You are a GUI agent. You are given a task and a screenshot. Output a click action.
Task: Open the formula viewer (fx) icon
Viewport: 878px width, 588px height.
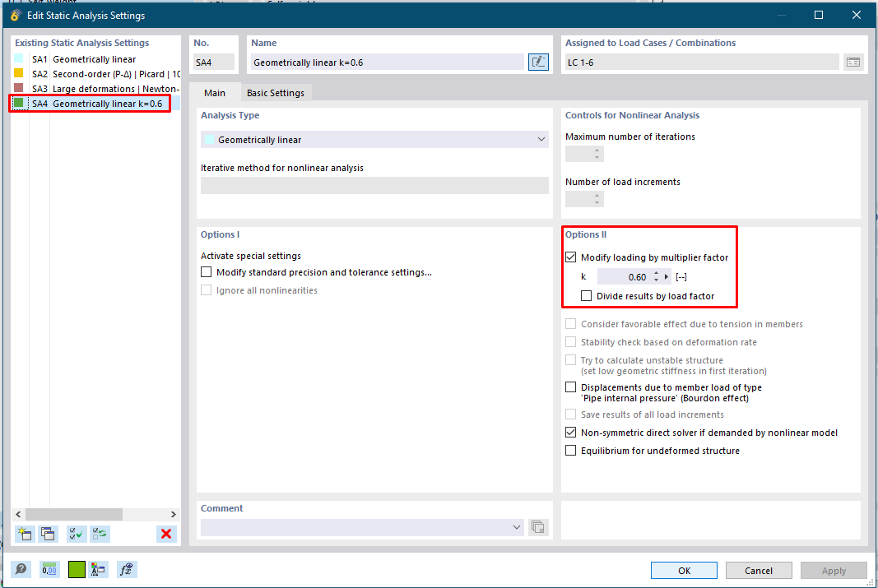click(127, 570)
